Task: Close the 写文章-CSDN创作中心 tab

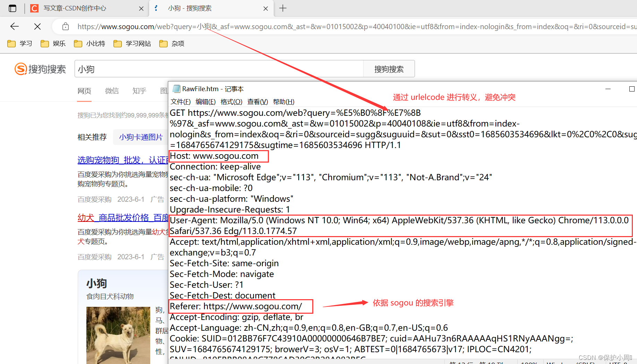Action: pos(141,9)
